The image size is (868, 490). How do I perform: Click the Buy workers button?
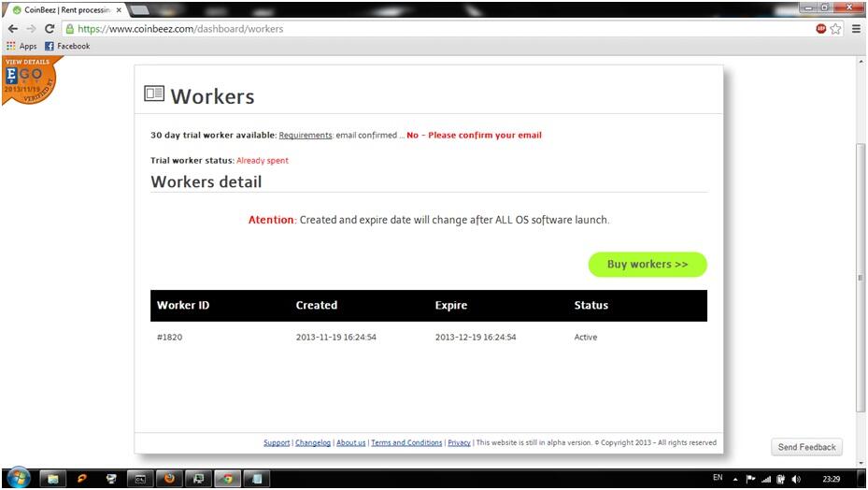tap(647, 265)
